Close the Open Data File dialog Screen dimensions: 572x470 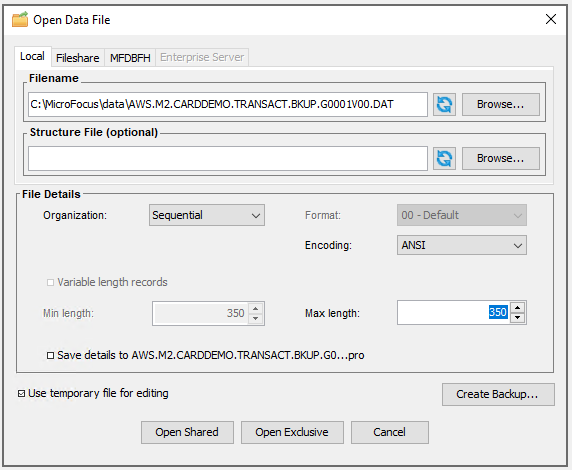click(550, 19)
